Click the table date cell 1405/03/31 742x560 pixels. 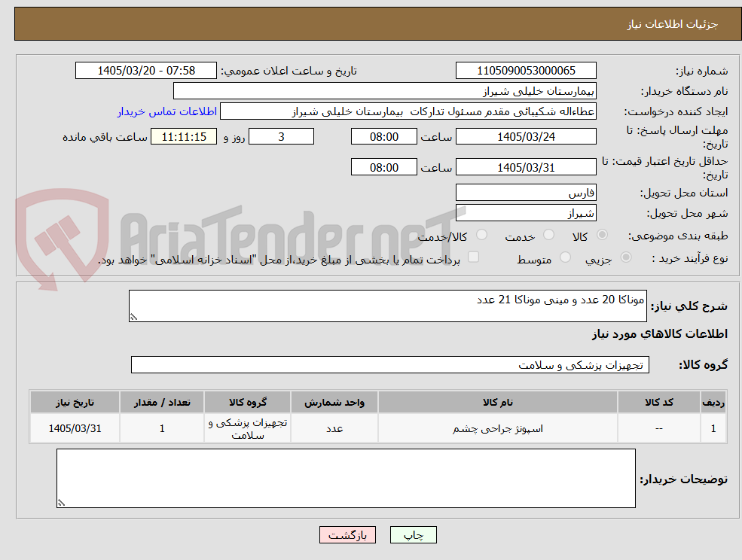pyautogui.click(x=75, y=428)
